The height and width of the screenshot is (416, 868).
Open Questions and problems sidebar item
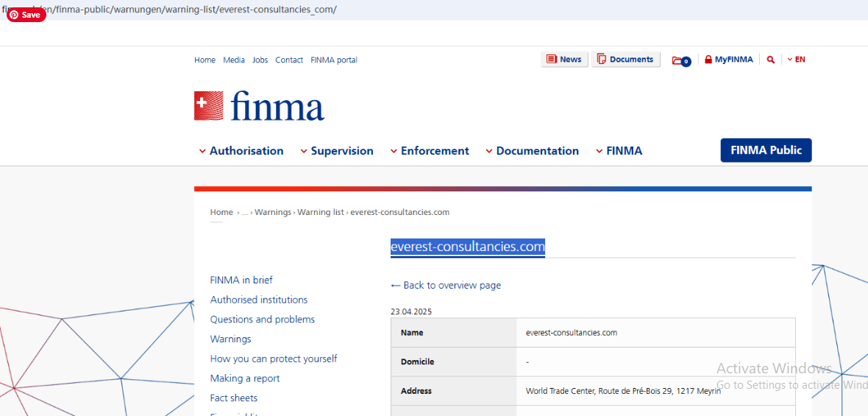click(263, 320)
